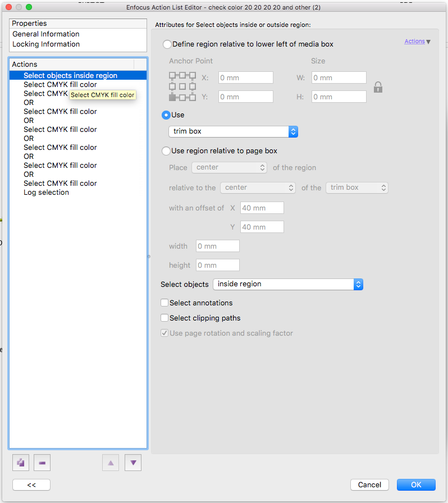Screen dimensions: 448x503
Task: Click the OK button
Action: pyautogui.click(x=416, y=484)
